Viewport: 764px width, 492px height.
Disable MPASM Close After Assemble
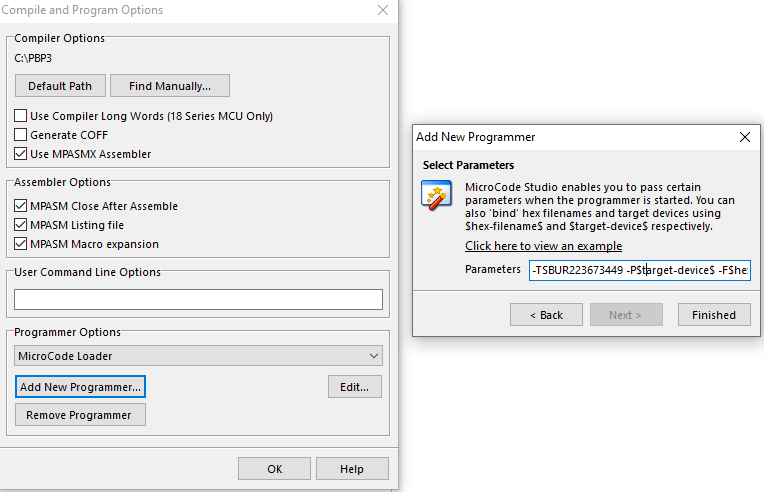[x=21, y=206]
